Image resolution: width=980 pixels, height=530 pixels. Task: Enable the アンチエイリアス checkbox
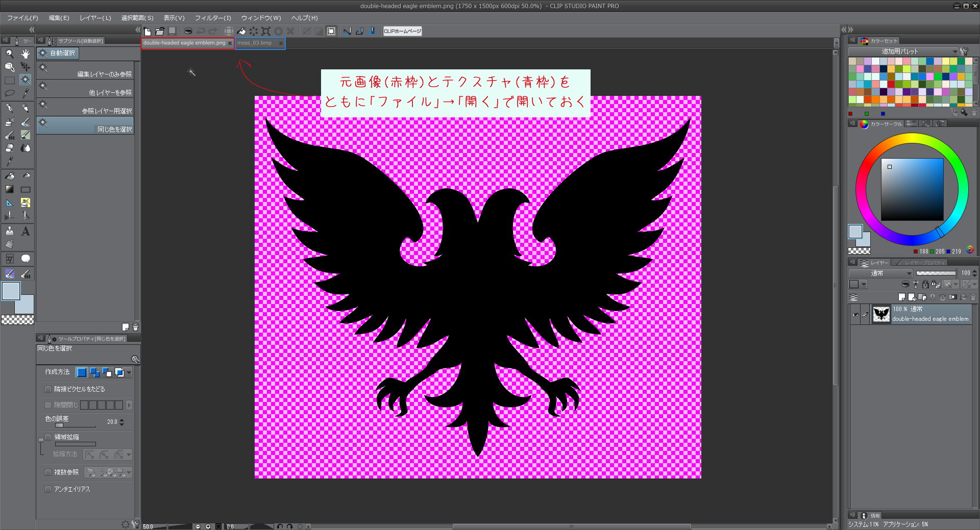(48, 489)
